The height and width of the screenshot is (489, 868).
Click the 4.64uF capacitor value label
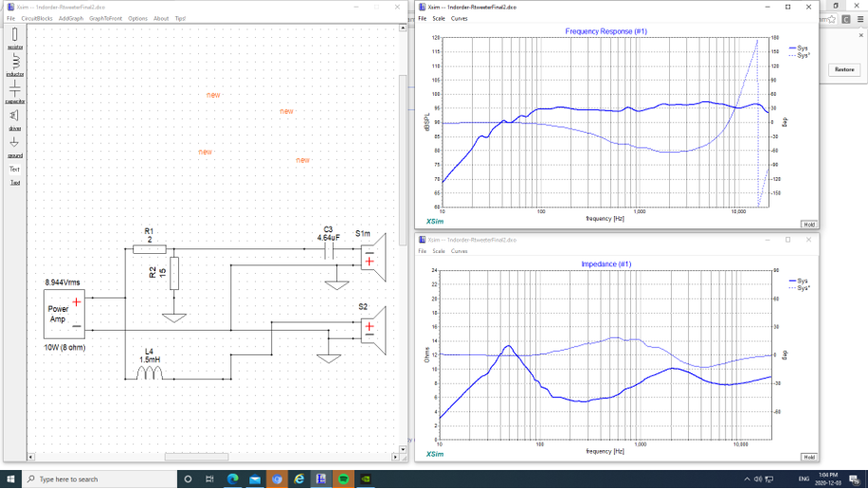[x=328, y=238]
